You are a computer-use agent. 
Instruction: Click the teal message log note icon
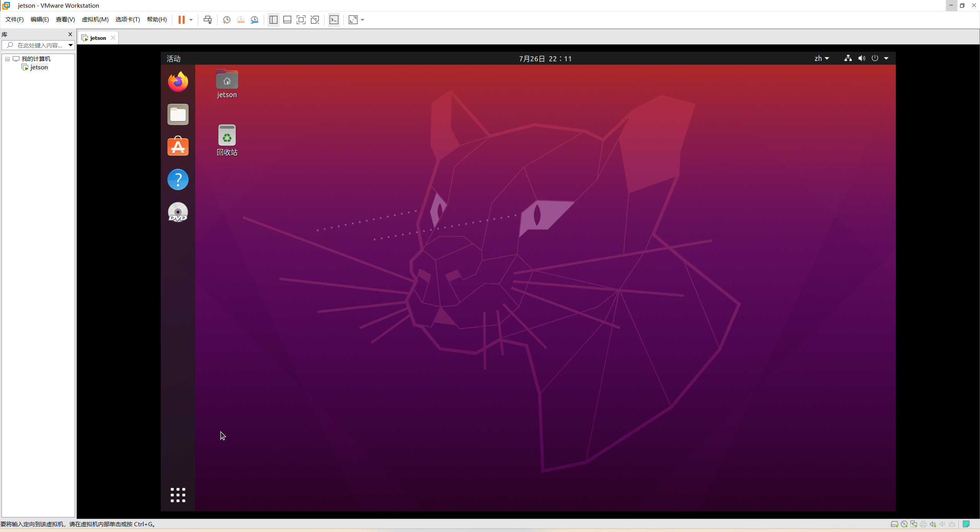[x=966, y=524]
